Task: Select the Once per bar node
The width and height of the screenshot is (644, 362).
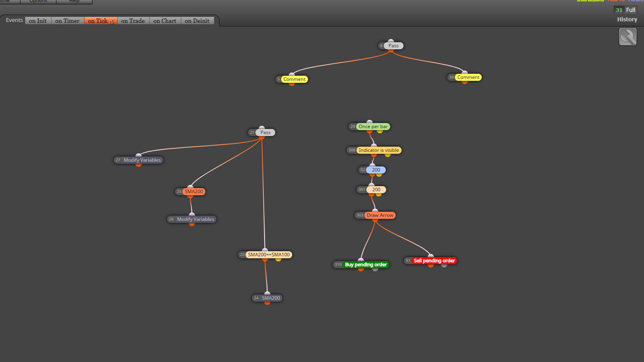Action: click(x=373, y=127)
